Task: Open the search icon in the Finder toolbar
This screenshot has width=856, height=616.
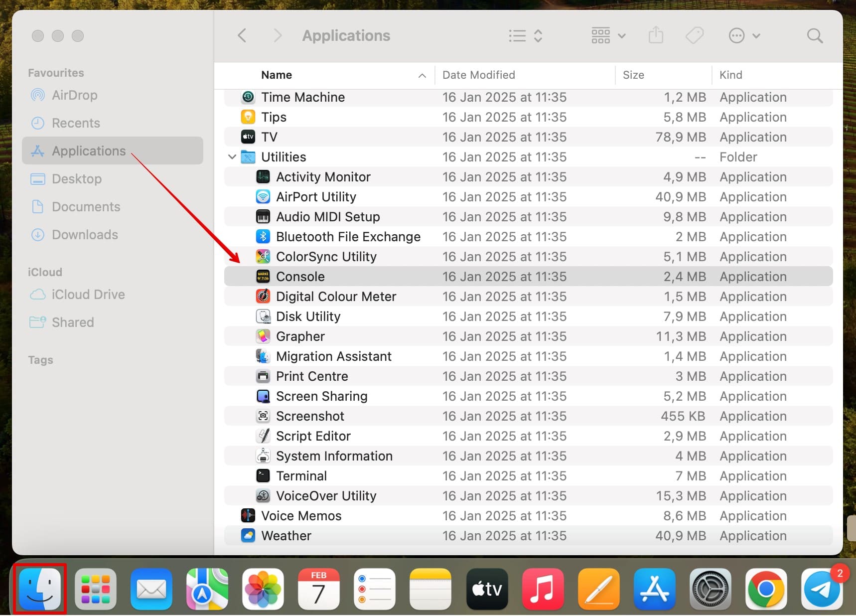Action: pyautogui.click(x=814, y=35)
